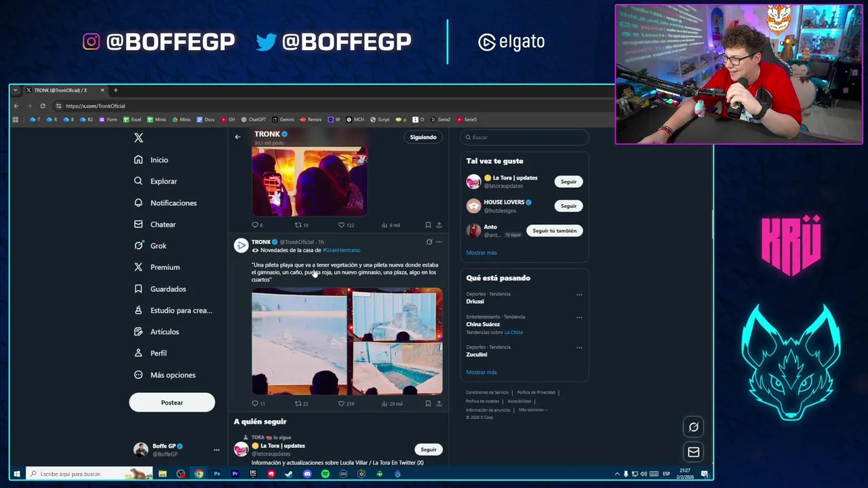Open Premium in sidebar
The width and height of the screenshot is (868, 488).
click(x=157, y=267)
